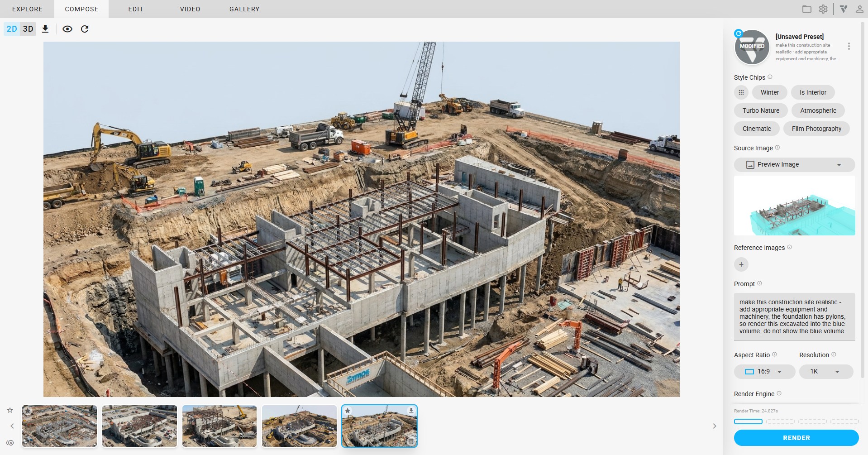Switch to the EDIT tab
The width and height of the screenshot is (868, 455).
(x=136, y=9)
